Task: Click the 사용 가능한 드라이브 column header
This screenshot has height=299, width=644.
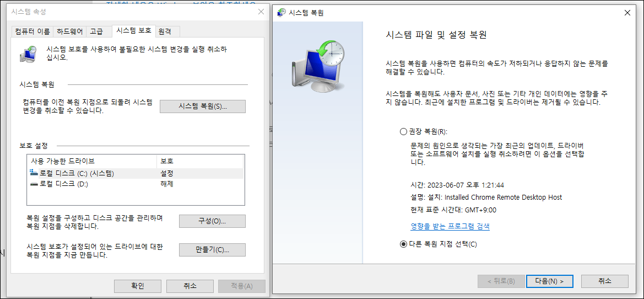Action: point(91,161)
